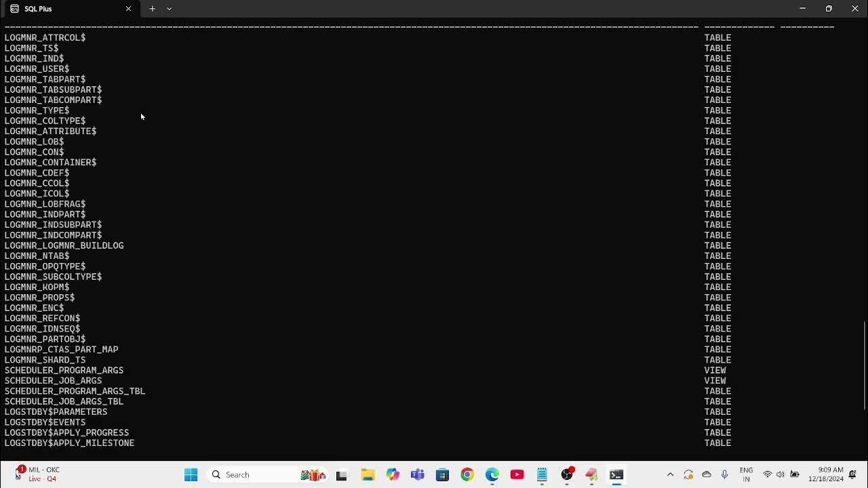Open Microsoft Edge from taskbar
Screen dimensions: 868x488
click(492, 474)
